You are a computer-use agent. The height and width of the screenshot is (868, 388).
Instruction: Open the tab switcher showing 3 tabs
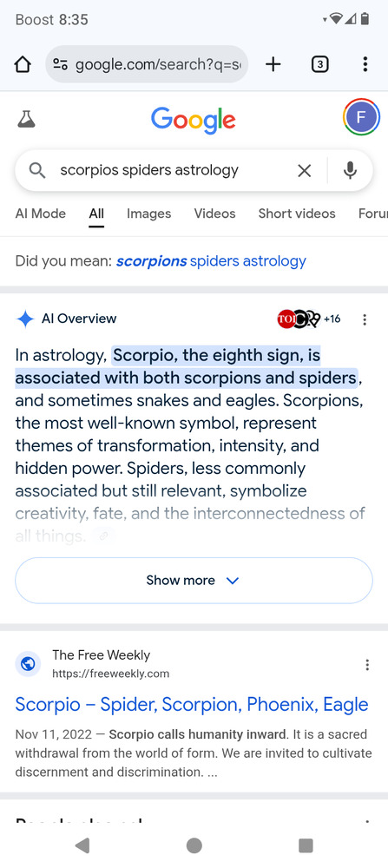(x=320, y=65)
